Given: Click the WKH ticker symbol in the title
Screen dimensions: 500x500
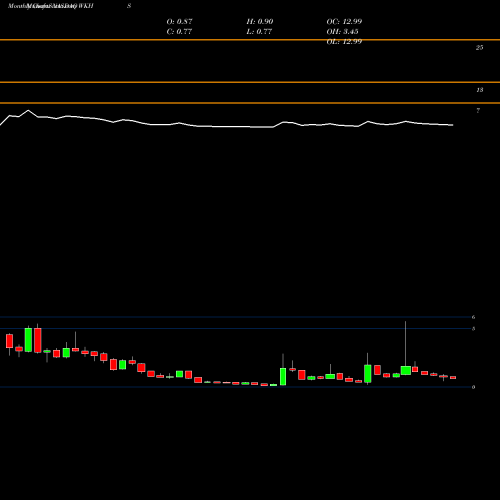Looking at the screenshot, I should [86, 6].
